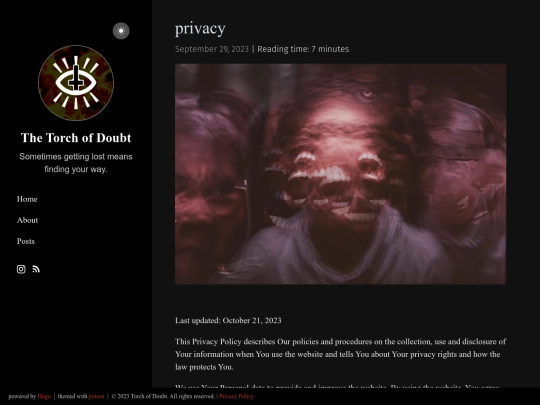The height and width of the screenshot is (405, 540).
Task: Toggle the light/dark theme sun button
Action: pos(121,31)
